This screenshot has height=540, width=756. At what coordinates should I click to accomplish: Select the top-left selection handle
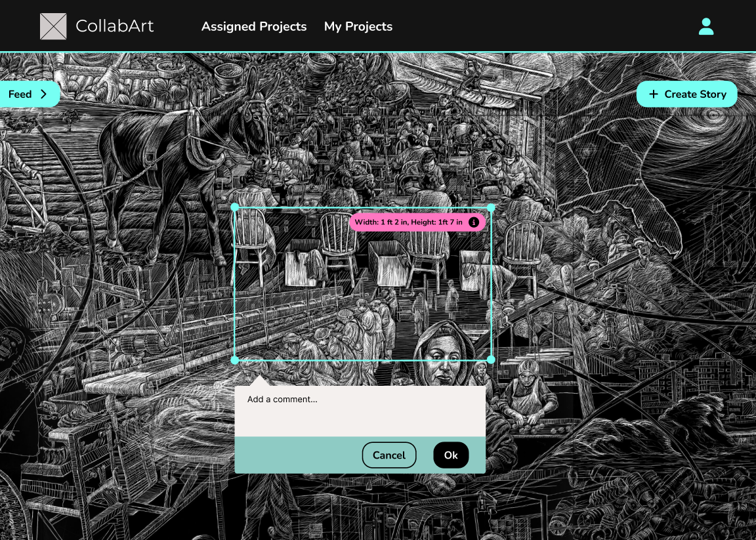click(x=235, y=207)
